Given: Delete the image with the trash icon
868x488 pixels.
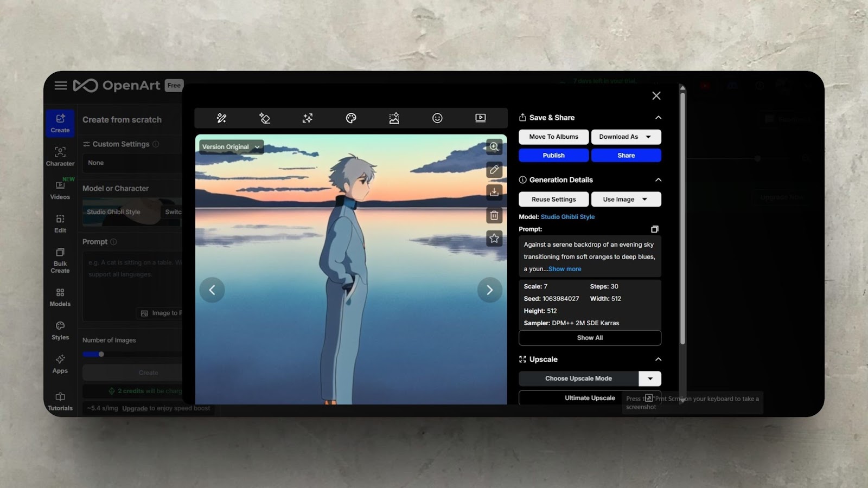Looking at the screenshot, I should [x=494, y=215].
